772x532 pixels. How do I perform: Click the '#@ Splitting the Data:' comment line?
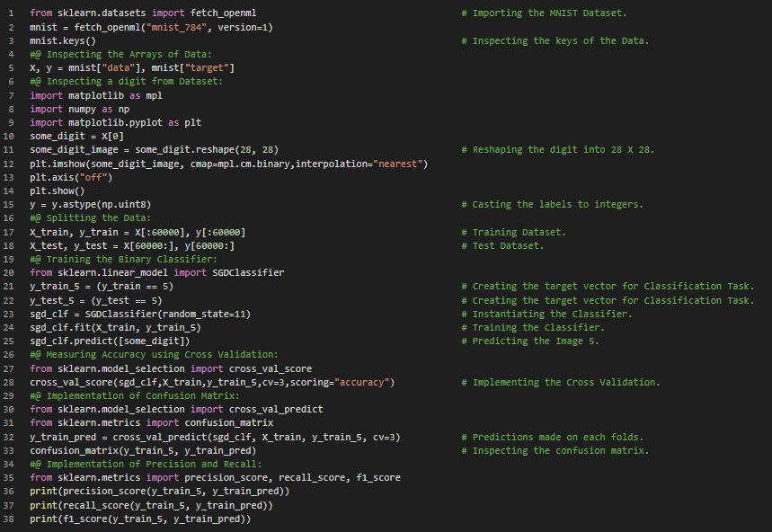[91, 217]
